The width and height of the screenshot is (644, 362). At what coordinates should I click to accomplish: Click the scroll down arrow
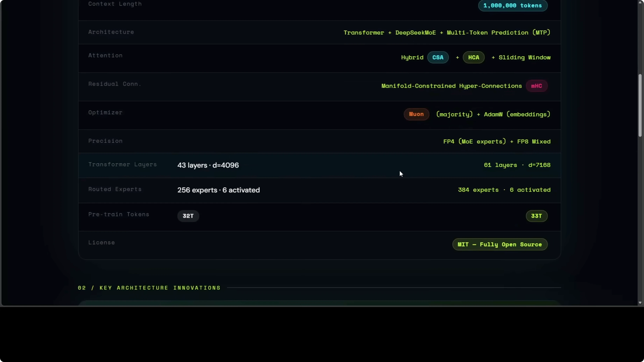640,303
